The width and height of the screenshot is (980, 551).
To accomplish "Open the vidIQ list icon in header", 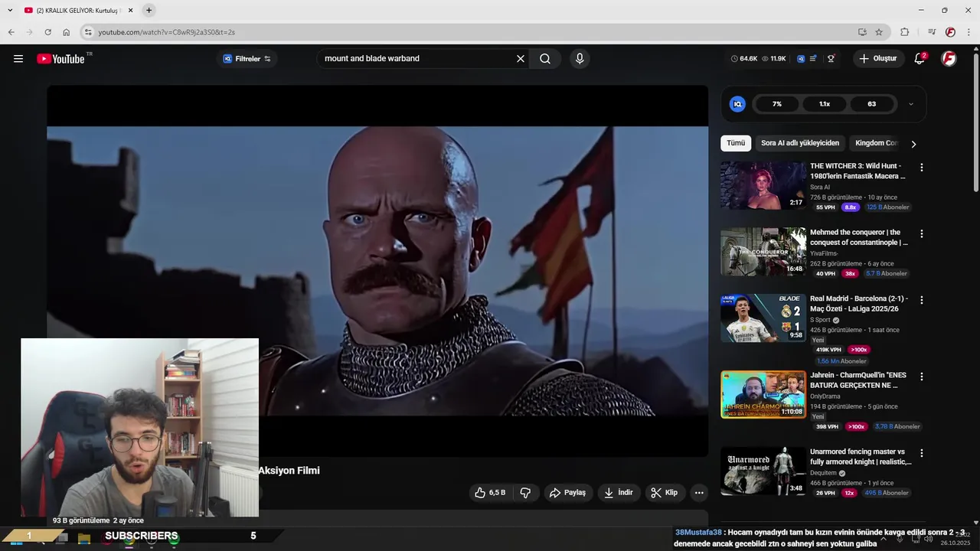I will coord(813,59).
